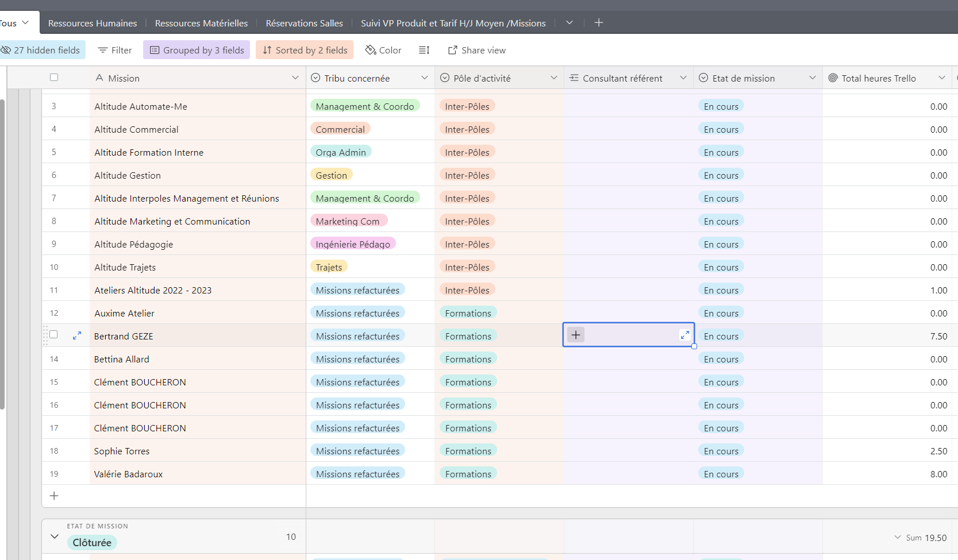Viewport: 958px width, 560px height.
Task: Click the Mission text field type icon
Action: [x=99, y=78]
